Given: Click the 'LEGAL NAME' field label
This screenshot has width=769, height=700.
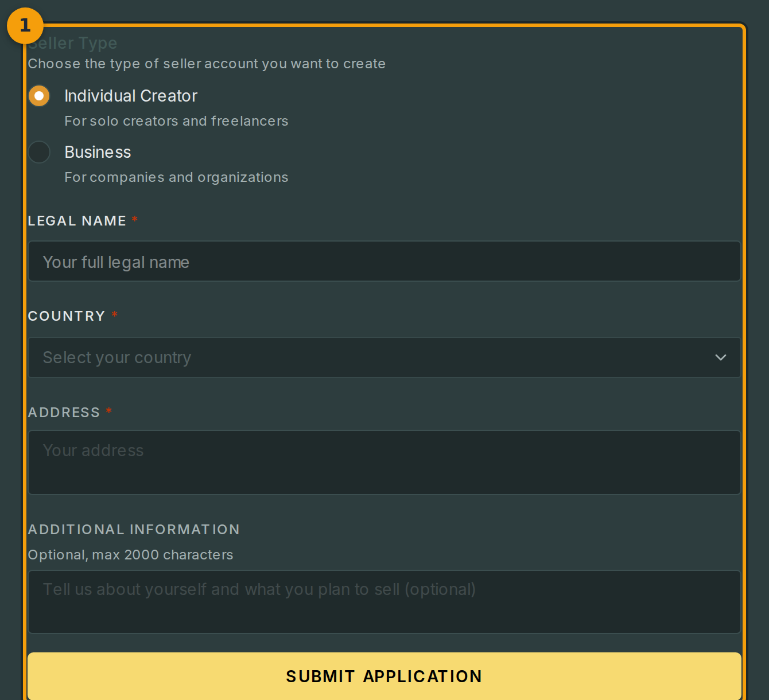Looking at the screenshot, I should [x=77, y=221].
